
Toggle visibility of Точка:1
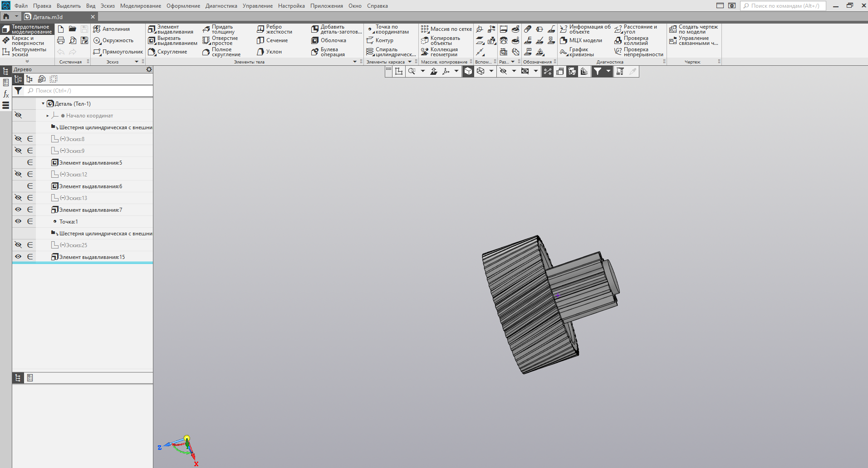point(18,221)
